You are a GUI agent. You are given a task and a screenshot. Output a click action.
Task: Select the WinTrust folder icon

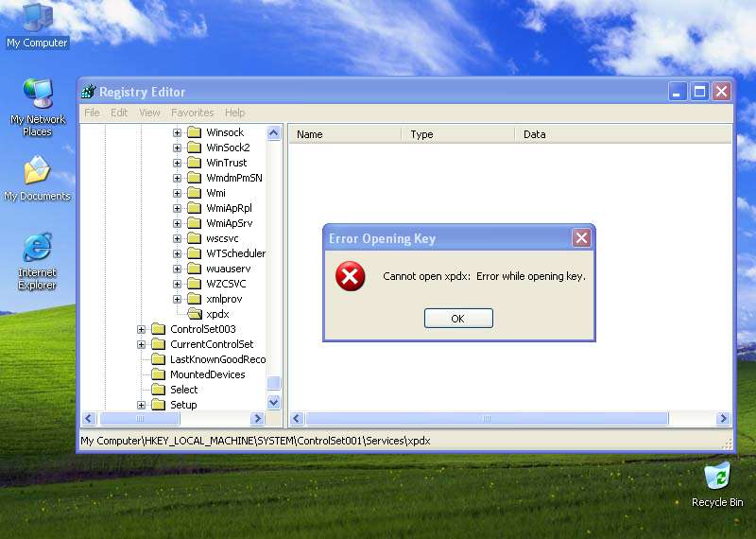pyautogui.click(x=195, y=163)
